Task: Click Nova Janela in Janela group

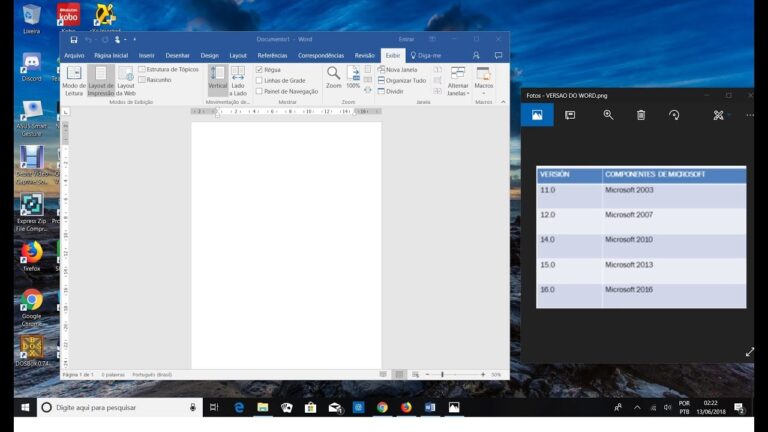Action: pos(398,70)
